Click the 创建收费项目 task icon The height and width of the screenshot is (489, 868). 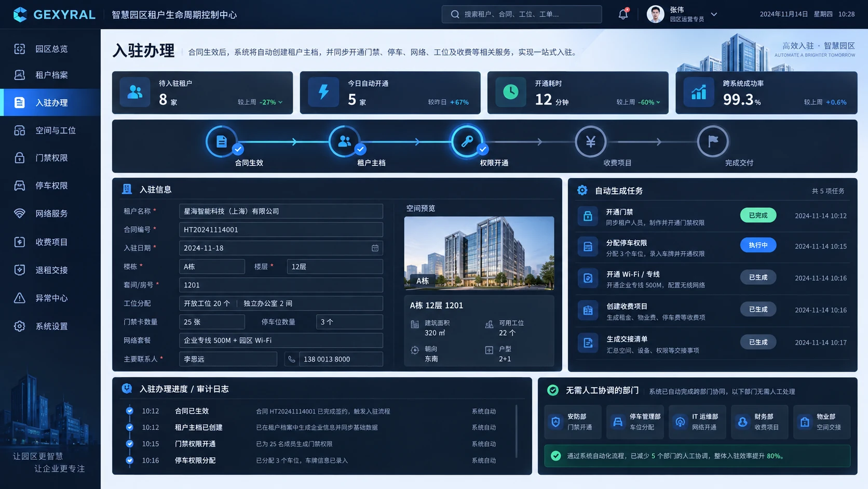pyautogui.click(x=588, y=311)
